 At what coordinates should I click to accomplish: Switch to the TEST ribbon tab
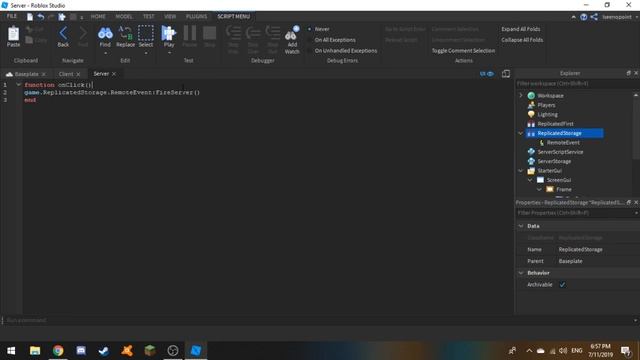(x=149, y=16)
